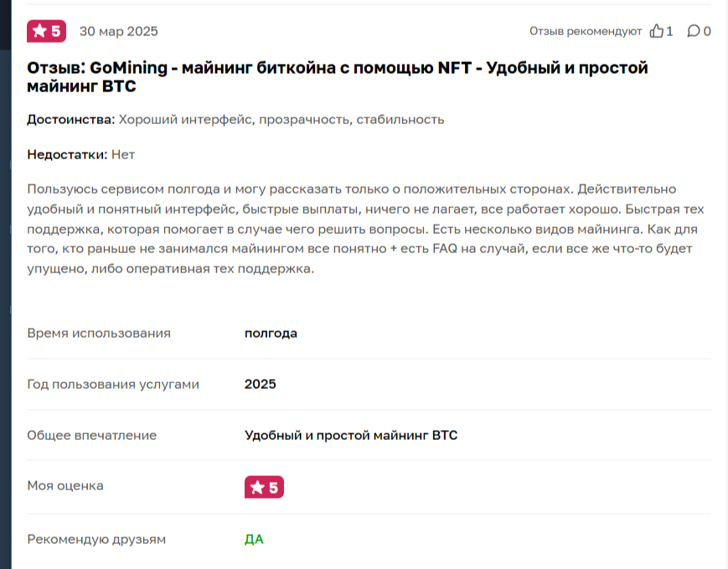The height and width of the screenshot is (569, 728).
Task: Click the red 5-star badge beside the date
Action: pyautogui.click(x=46, y=31)
